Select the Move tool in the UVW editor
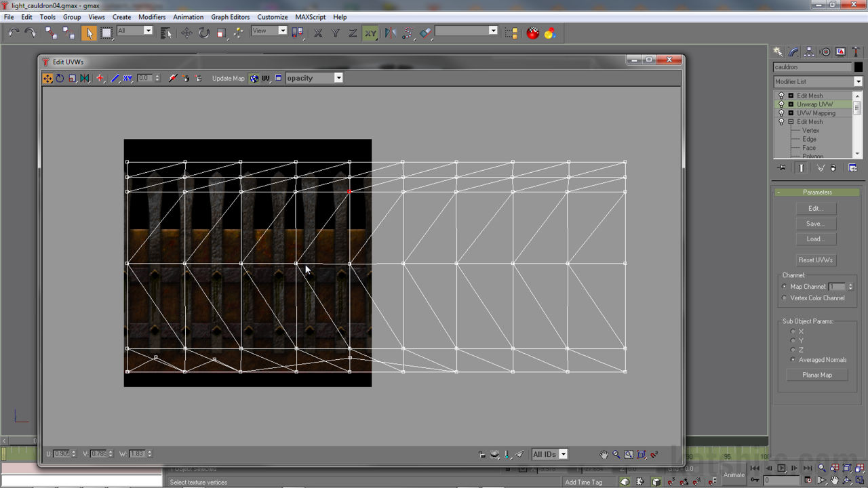The height and width of the screenshot is (488, 868). (x=48, y=78)
